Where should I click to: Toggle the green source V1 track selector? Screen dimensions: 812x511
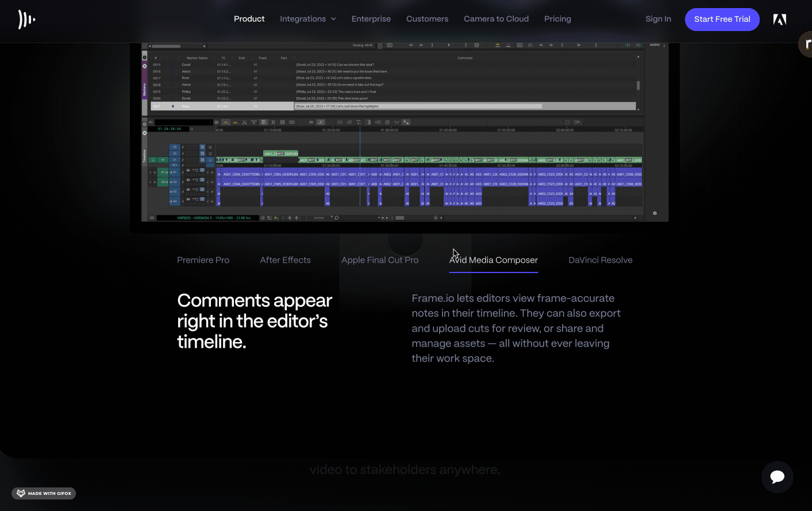tap(163, 160)
